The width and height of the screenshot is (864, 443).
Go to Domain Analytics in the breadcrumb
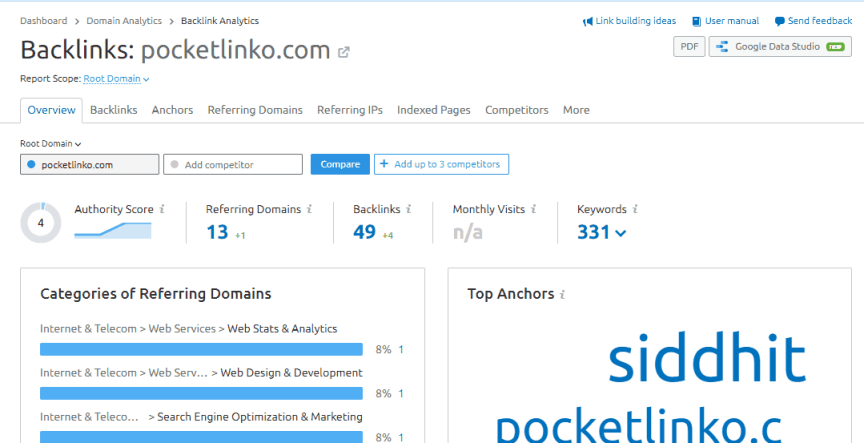[124, 21]
